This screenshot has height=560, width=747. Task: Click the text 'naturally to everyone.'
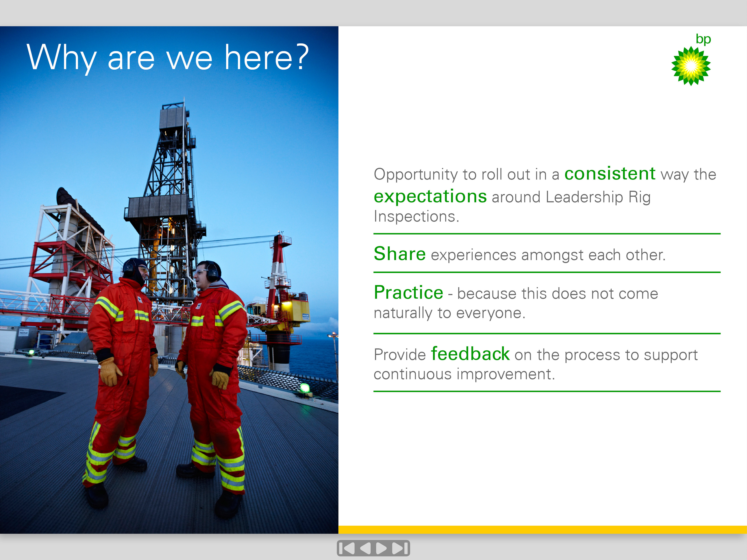pyautogui.click(x=450, y=313)
